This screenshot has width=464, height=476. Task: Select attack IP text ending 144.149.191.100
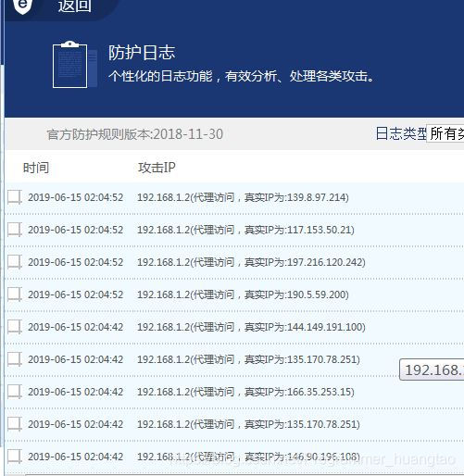pyautogui.click(x=251, y=327)
